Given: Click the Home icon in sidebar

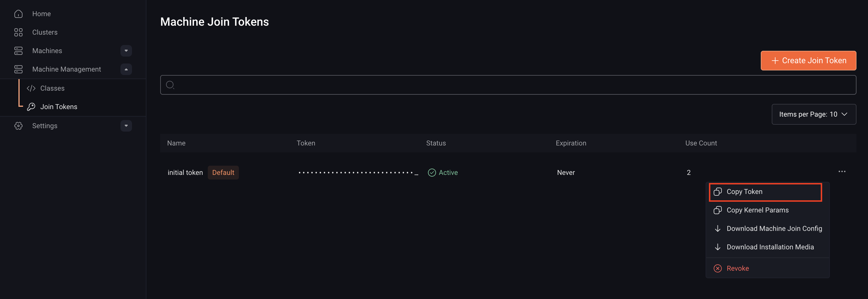Looking at the screenshot, I should (x=18, y=14).
